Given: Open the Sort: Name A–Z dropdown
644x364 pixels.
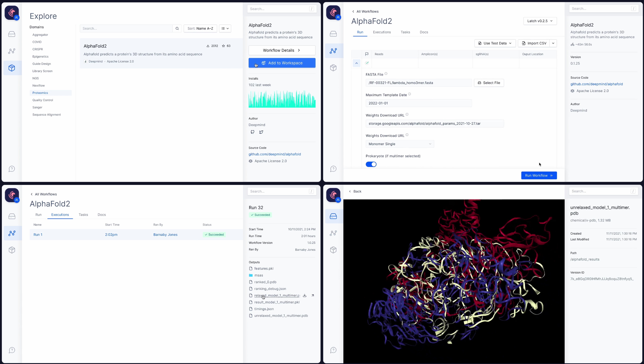Looking at the screenshot, I should [x=200, y=28].
